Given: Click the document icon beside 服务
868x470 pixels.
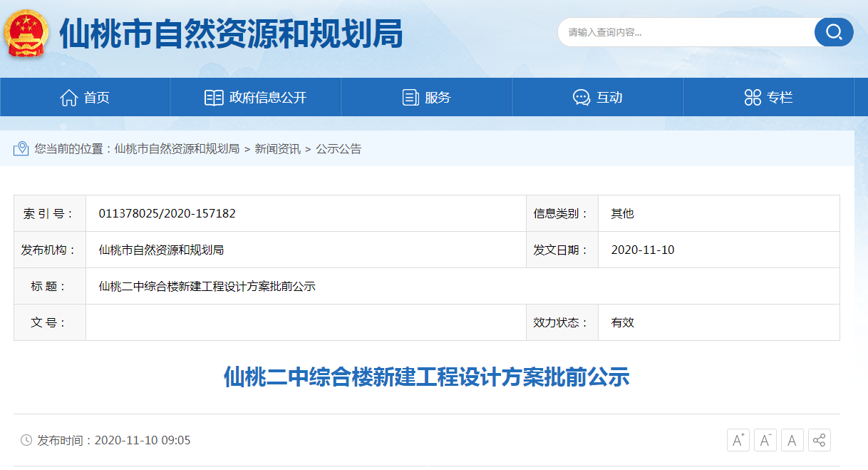Looking at the screenshot, I should (410, 98).
